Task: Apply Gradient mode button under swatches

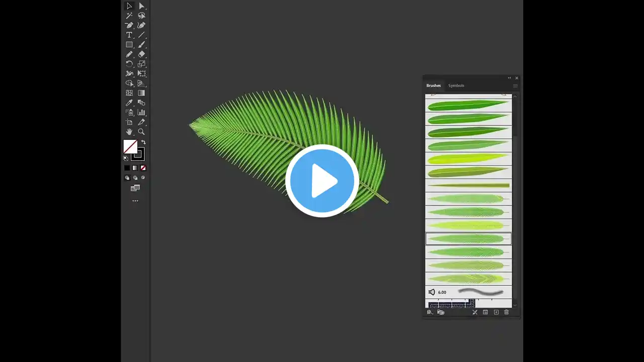Action: pos(135,168)
